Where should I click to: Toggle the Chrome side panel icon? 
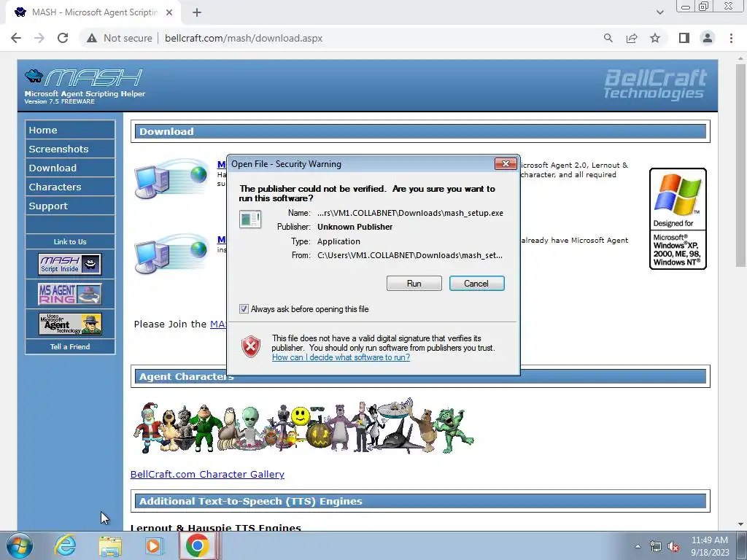[684, 38]
